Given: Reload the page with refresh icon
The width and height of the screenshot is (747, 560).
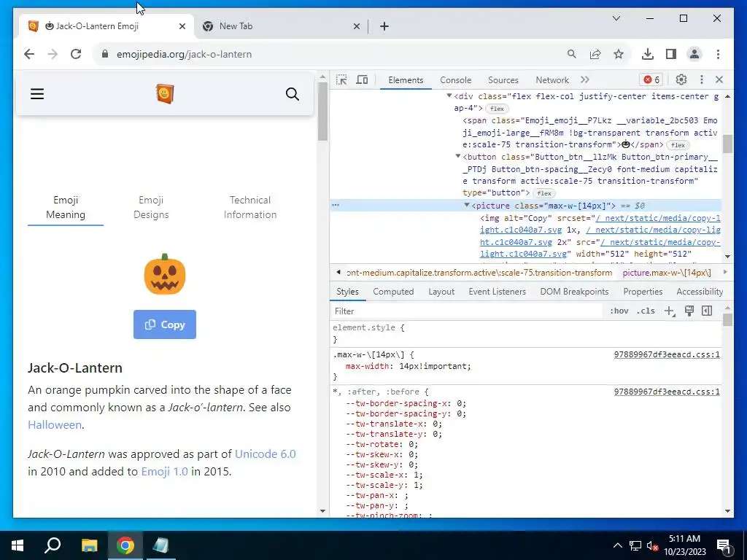Looking at the screenshot, I should click(x=76, y=54).
